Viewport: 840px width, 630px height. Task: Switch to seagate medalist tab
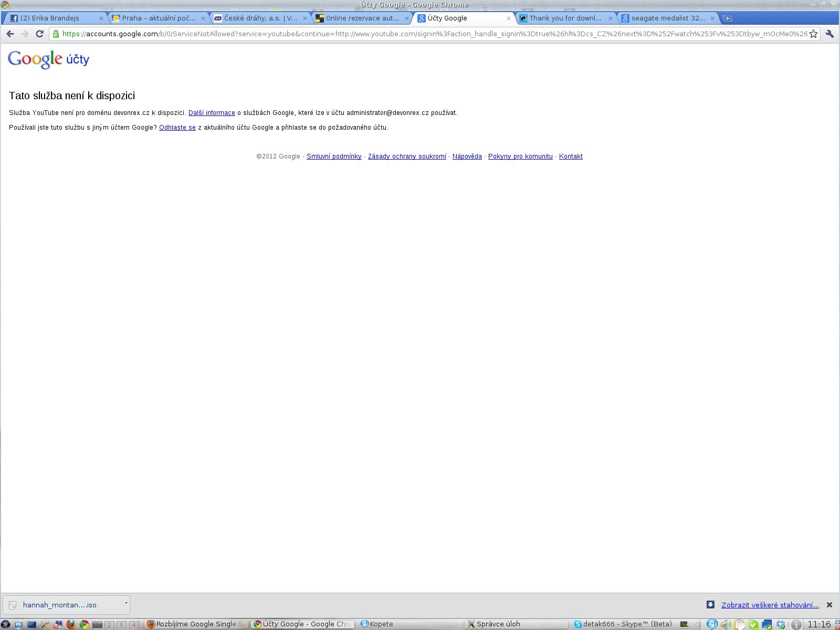pyautogui.click(x=667, y=18)
